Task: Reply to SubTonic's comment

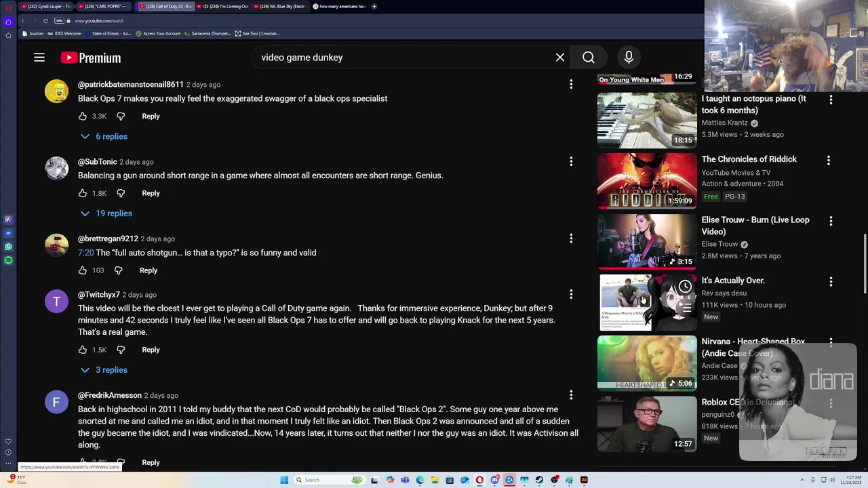Action: [151, 193]
